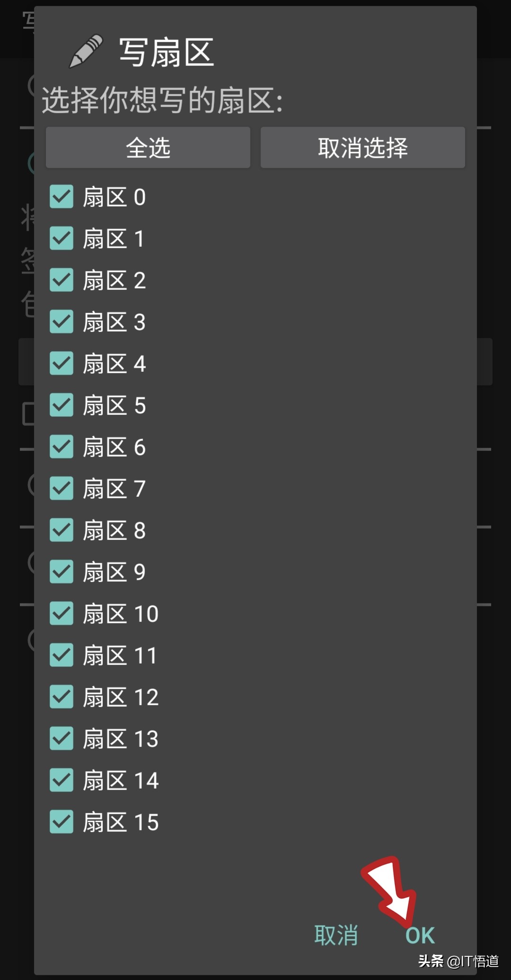Toggle the 扇区 2 checkbox

pos(62,280)
